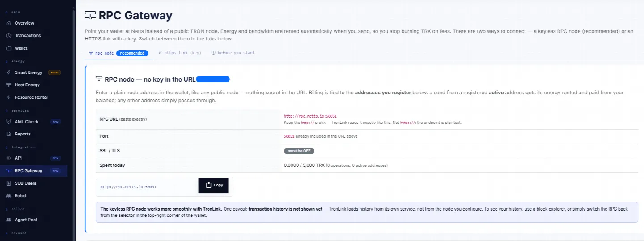Click the Spent today row label
Image resolution: width=644 pixels, height=241 pixels.
[112, 165]
